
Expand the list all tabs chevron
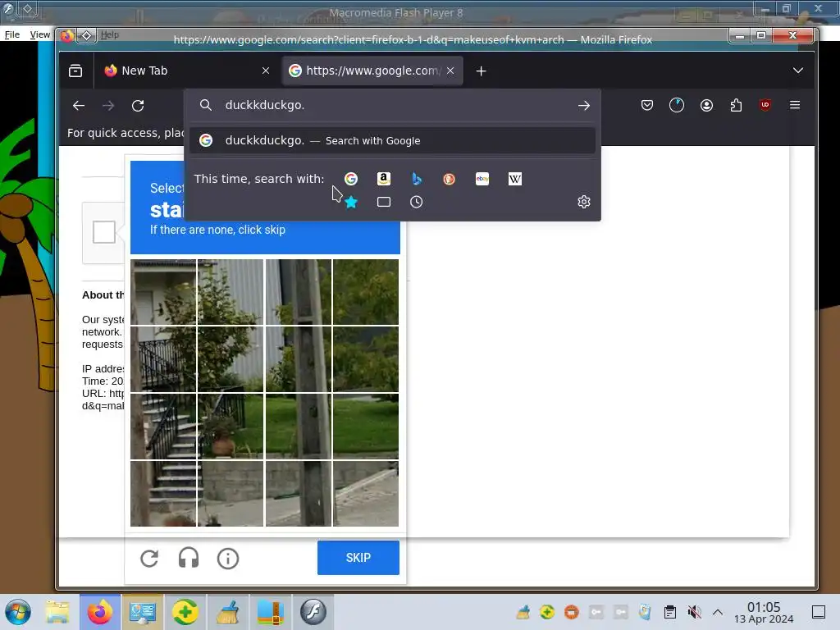(x=797, y=71)
